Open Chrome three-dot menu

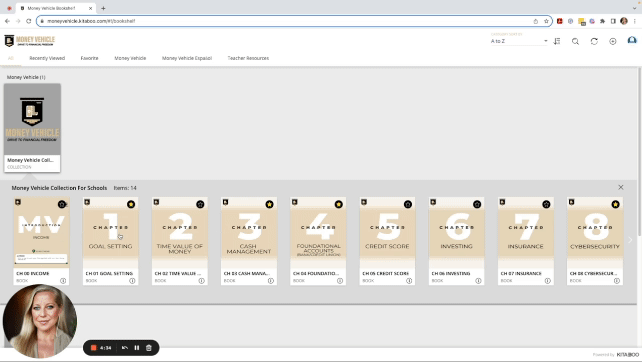tap(635, 21)
